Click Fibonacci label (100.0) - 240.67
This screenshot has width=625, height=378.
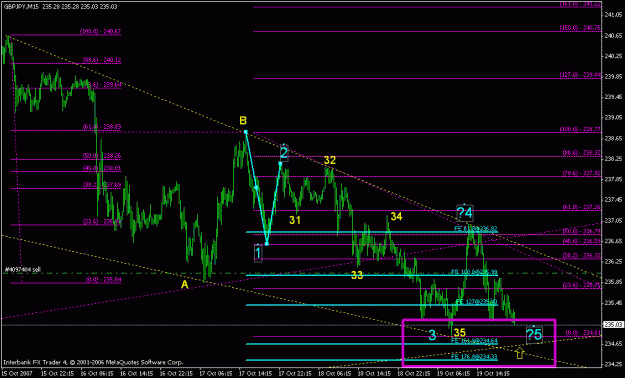click(x=101, y=31)
